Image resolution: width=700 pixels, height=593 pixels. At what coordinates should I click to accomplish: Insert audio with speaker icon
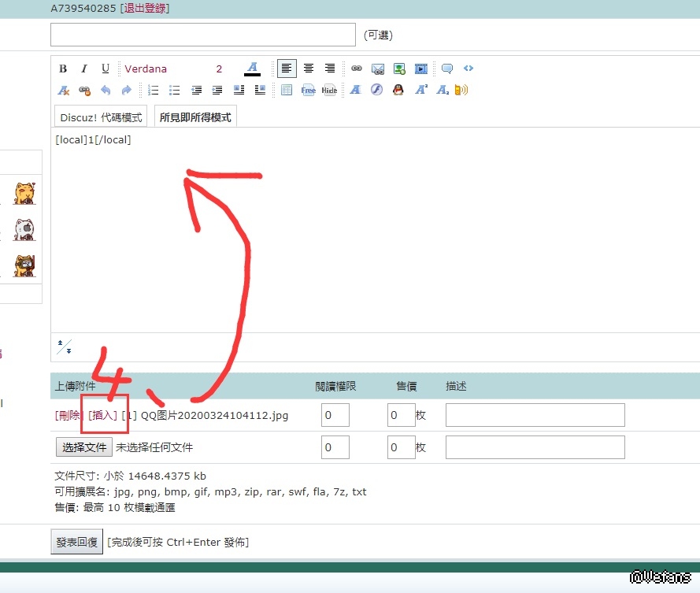(x=461, y=90)
